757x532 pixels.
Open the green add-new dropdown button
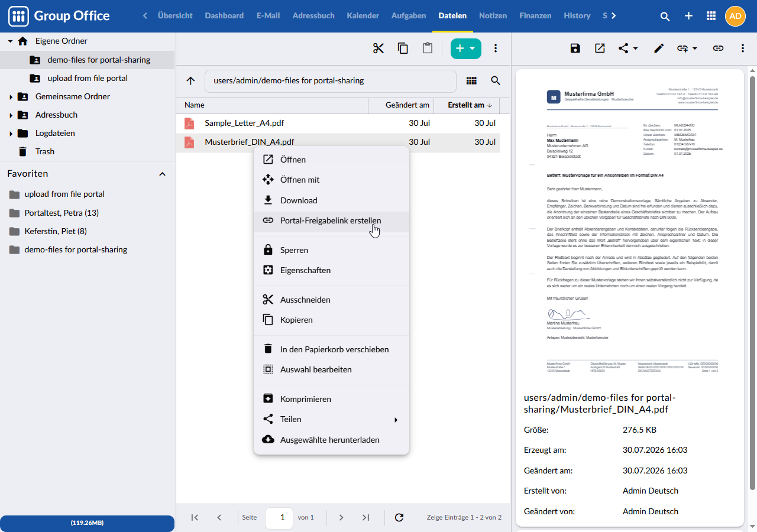coord(466,48)
